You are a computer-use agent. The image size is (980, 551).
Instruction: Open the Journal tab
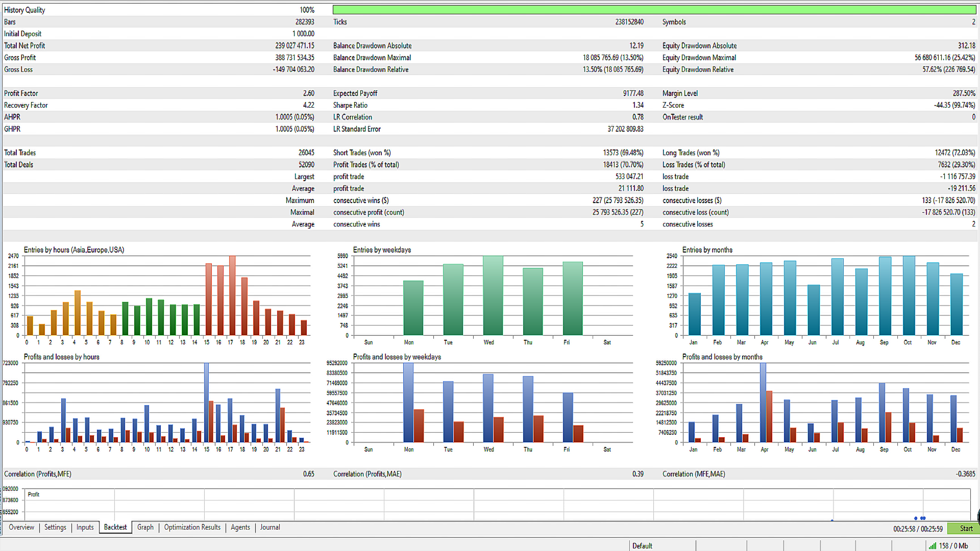(270, 528)
